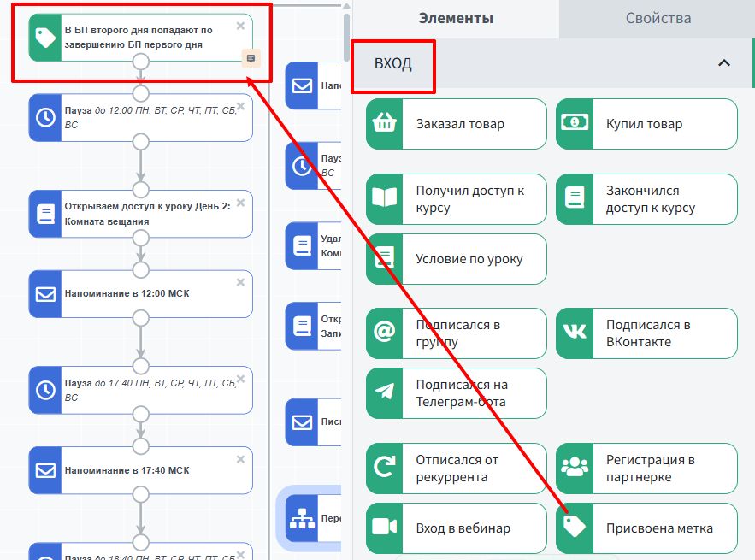This screenshot has width=755, height=560.
Task: Click the canvas vertical scrollbar thumb
Action: (x=346, y=38)
